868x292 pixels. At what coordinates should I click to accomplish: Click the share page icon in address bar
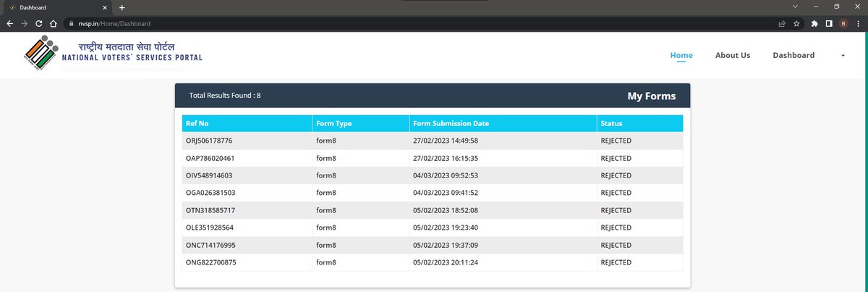(782, 23)
